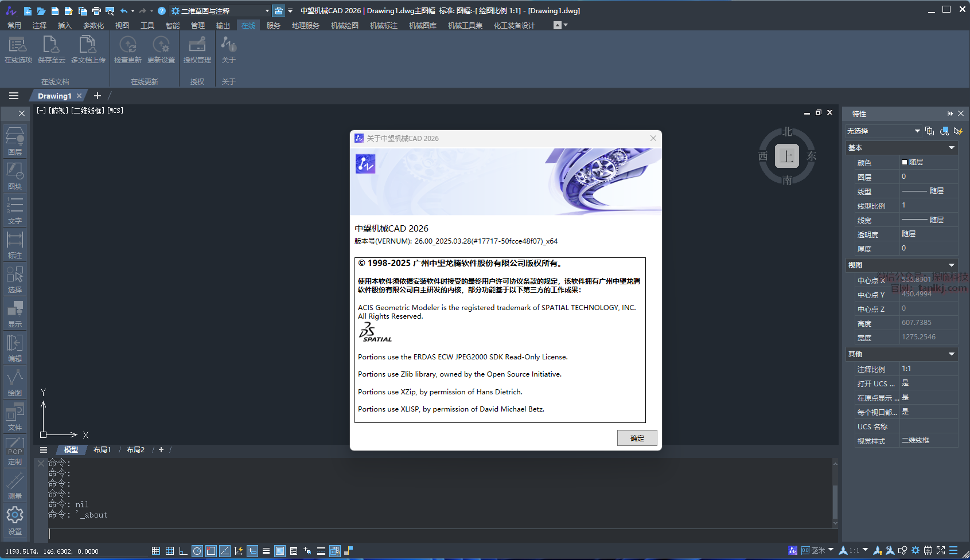Click 确定 in the About dialog
The height and width of the screenshot is (560, 970).
point(637,438)
